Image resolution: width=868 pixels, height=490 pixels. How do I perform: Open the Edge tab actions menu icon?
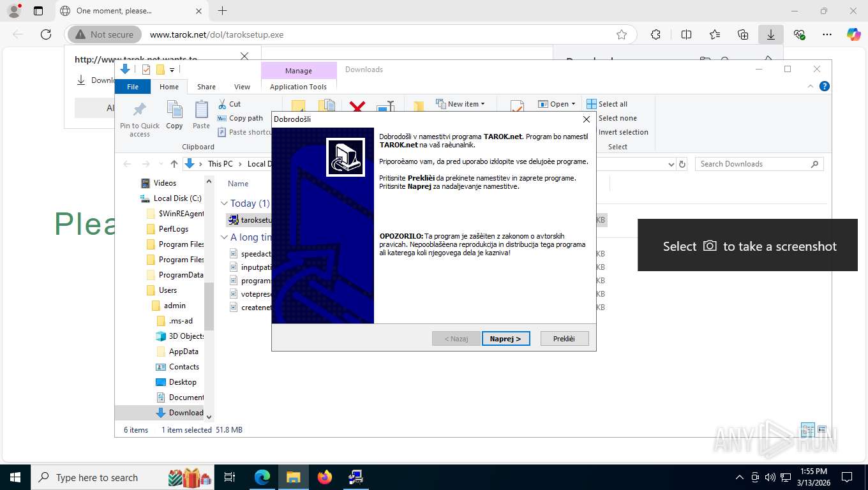(x=38, y=11)
